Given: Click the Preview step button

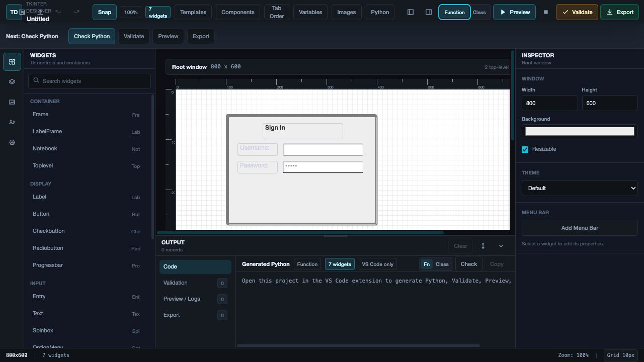Looking at the screenshot, I should coord(168,36).
